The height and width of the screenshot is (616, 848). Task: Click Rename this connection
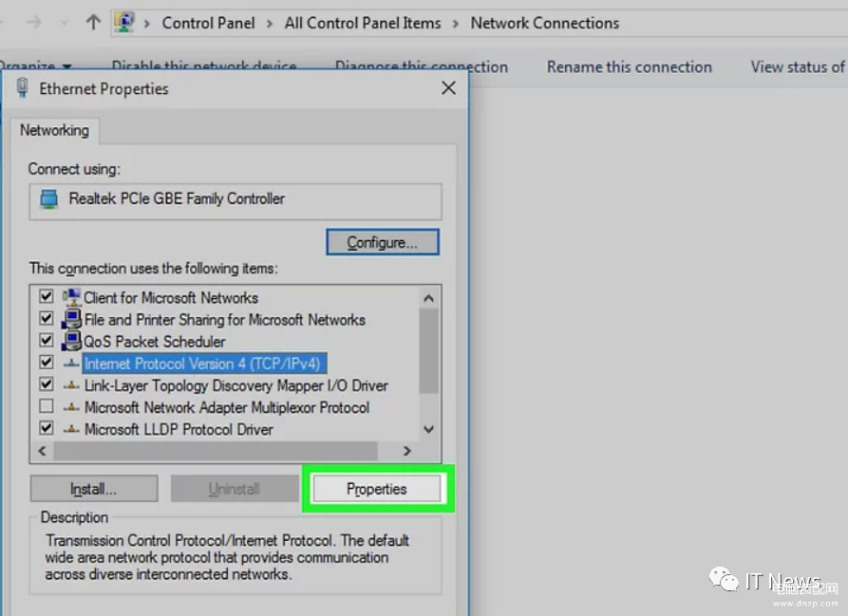click(629, 67)
